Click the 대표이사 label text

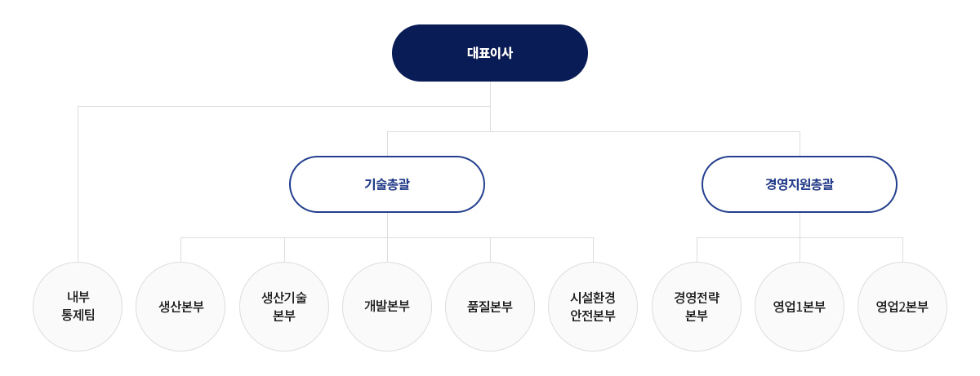[490, 53]
